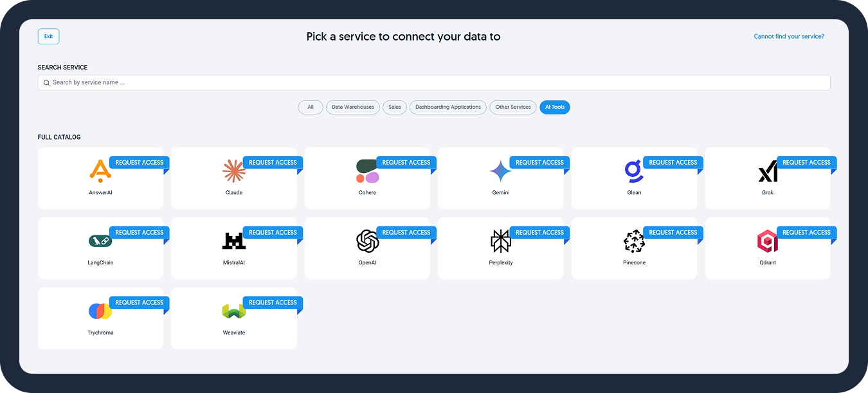Click the Cohere name label

click(x=367, y=193)
